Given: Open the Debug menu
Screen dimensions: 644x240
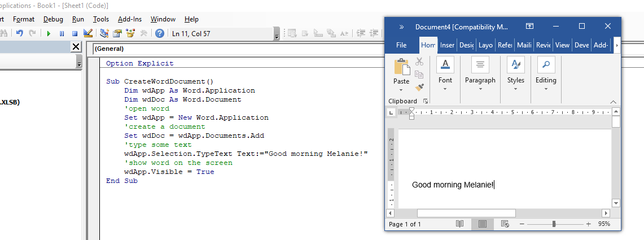Looking at the screenshot, I should [x=53, y=19].
